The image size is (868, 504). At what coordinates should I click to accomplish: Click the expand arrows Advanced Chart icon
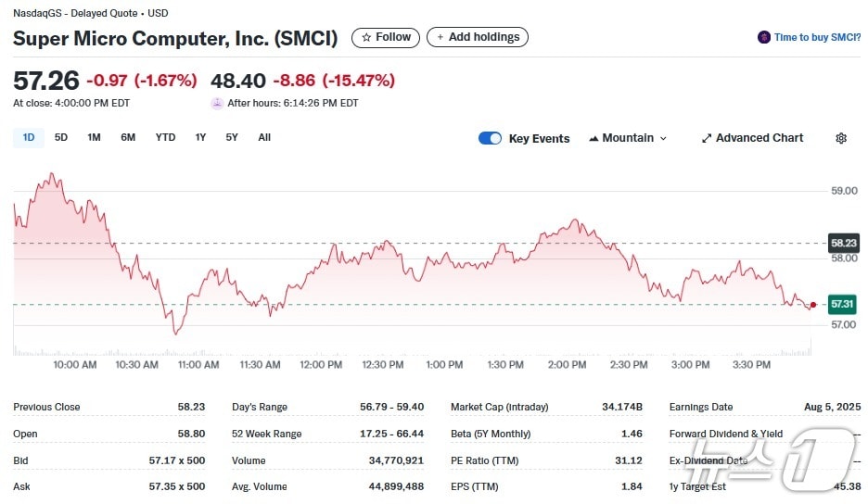pyautogui.click(x=707, y=138)
